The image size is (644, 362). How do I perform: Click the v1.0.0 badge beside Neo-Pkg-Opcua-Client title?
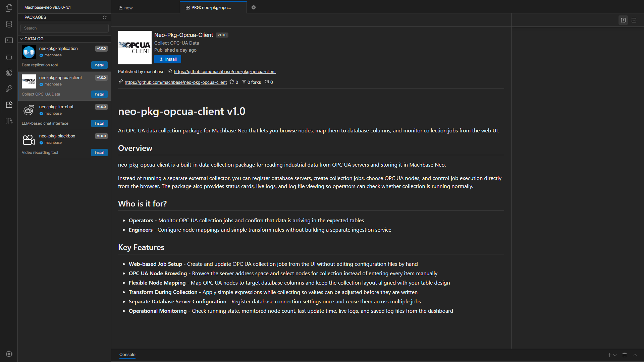[x=222, y=35]
